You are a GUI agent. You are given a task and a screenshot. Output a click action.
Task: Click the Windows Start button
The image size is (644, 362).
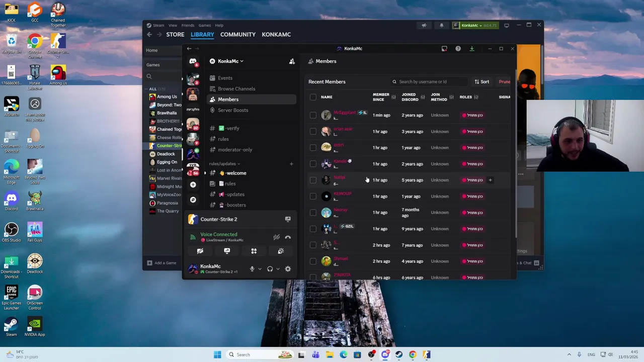click(x=217, y=354)
